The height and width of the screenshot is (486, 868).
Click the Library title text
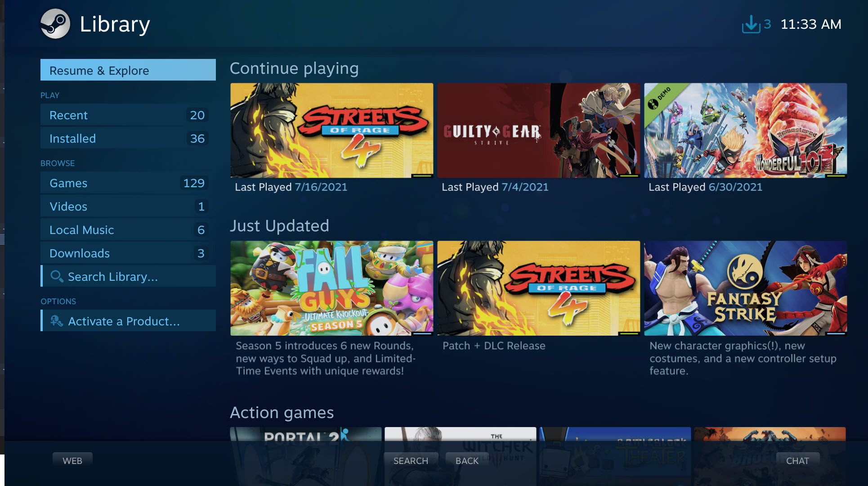pyautogui.click(x=115, y=24)
